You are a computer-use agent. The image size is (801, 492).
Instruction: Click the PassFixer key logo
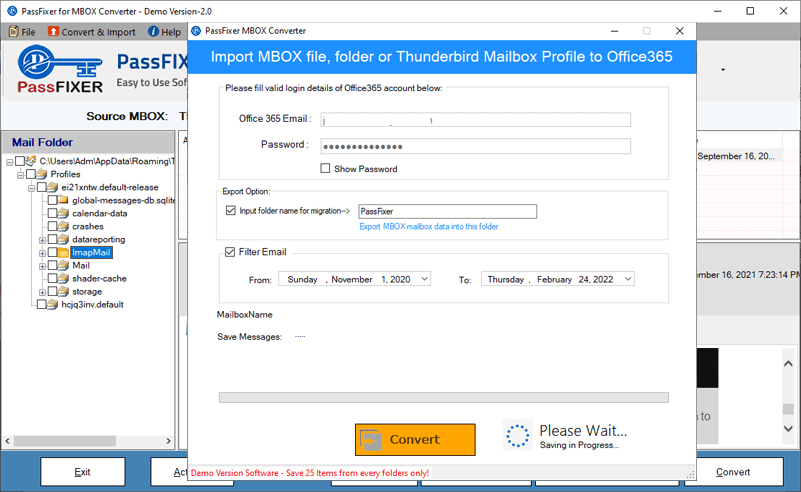pos(60,69)
